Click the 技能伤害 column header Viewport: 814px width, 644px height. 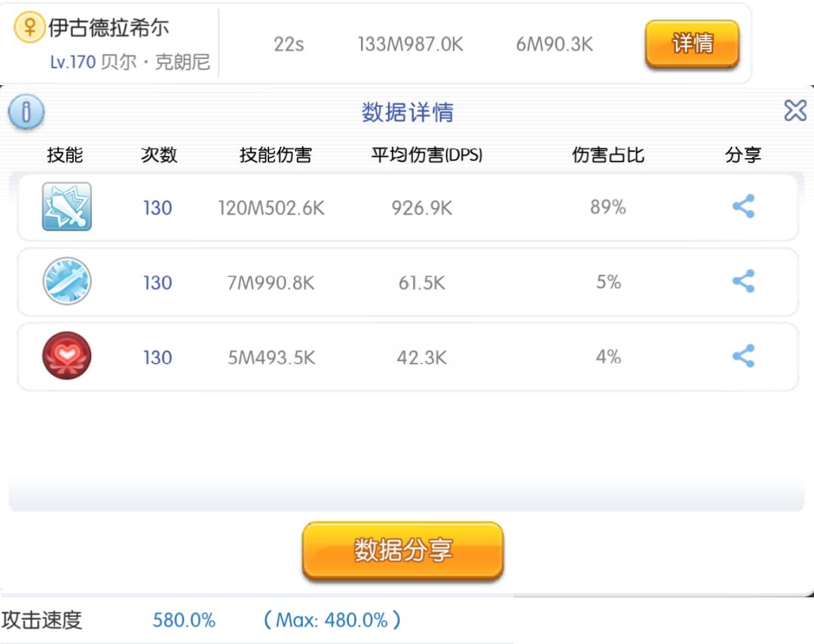275,155
